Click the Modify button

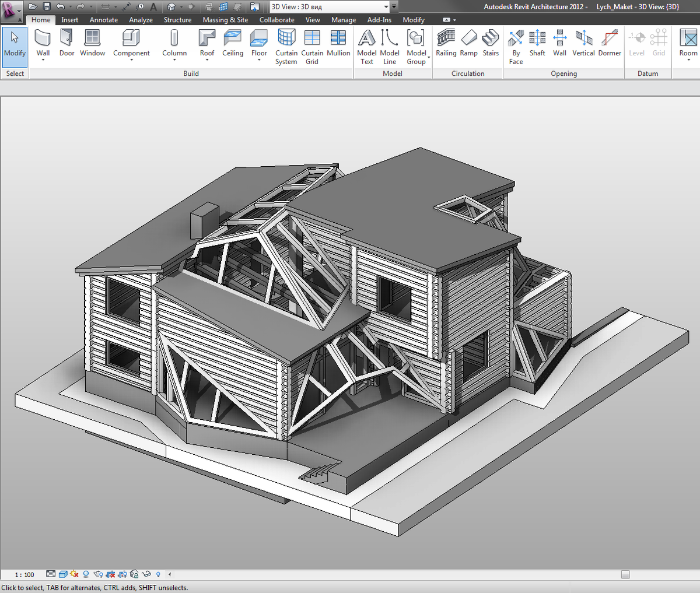tap(15, 45)
